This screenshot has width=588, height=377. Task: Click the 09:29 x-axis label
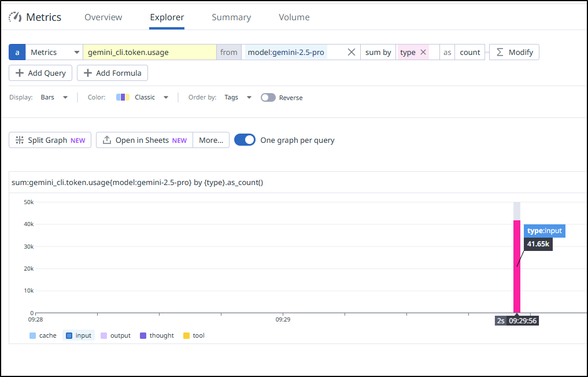[x=283, y=320]
